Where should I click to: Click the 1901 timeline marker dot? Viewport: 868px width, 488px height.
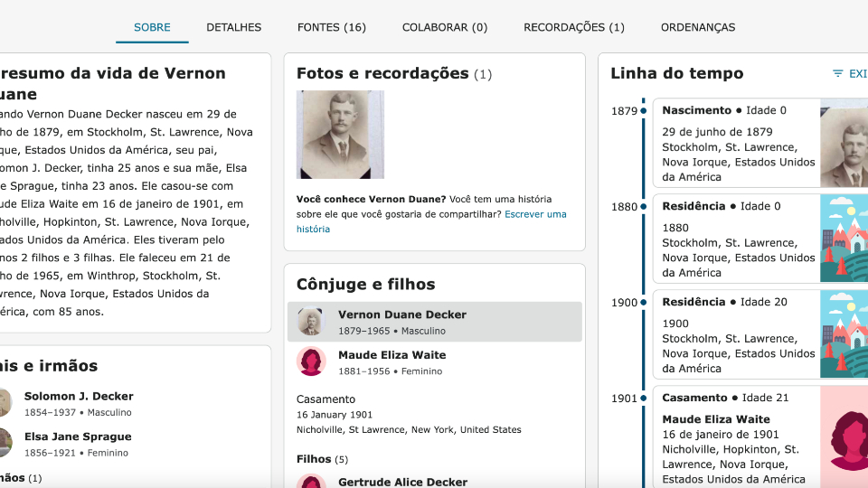pos(643,398)
